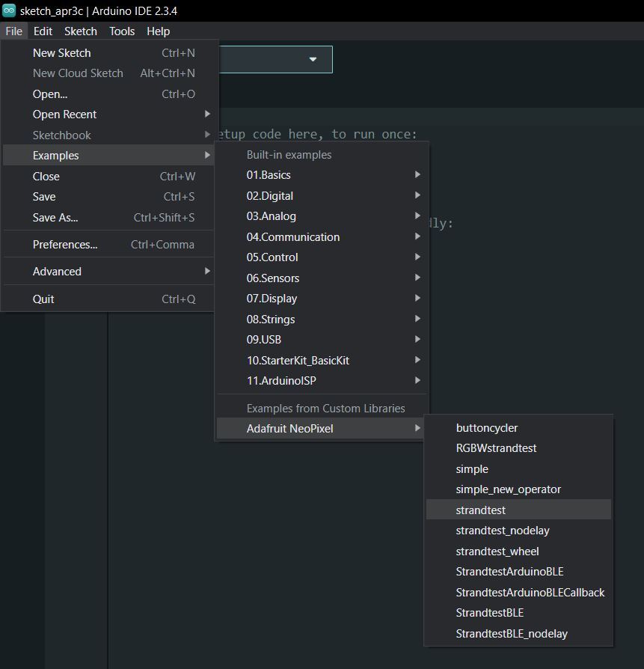Open the StrandtestBLE_nodelay example
The image size is (644, 669).
pyautogui.click(x=518, y=634)
